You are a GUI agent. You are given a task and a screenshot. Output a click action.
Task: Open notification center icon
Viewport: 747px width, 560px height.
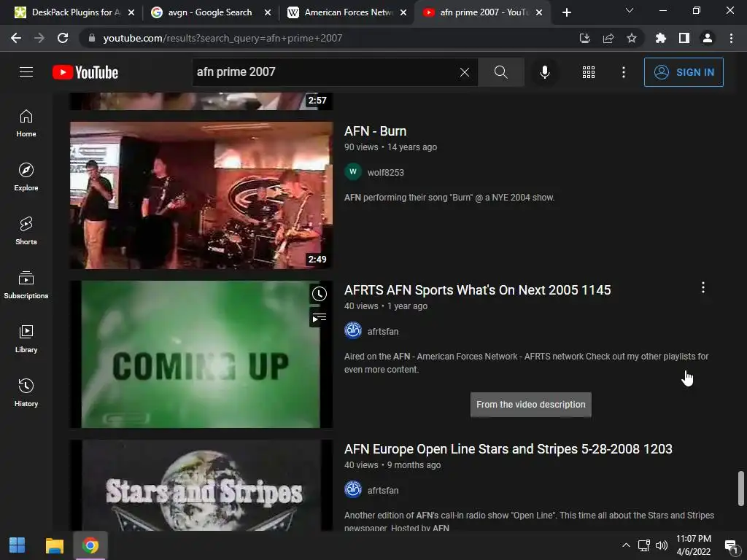coord(731,545)
